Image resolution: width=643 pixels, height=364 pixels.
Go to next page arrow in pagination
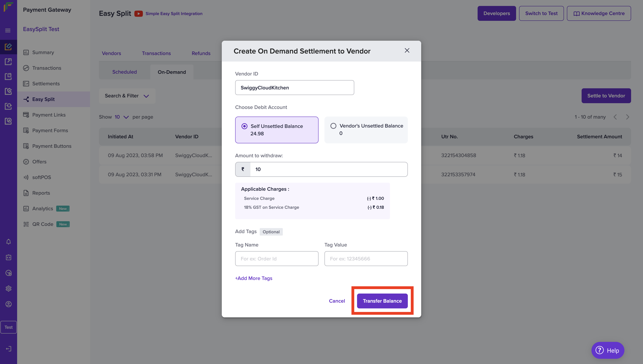click(x=627, y=117)
